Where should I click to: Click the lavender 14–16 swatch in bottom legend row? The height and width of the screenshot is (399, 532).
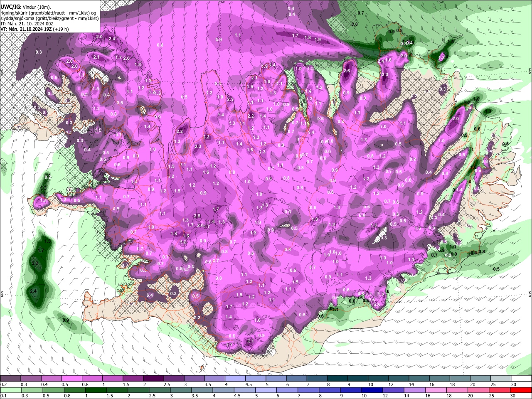point(414,390)
